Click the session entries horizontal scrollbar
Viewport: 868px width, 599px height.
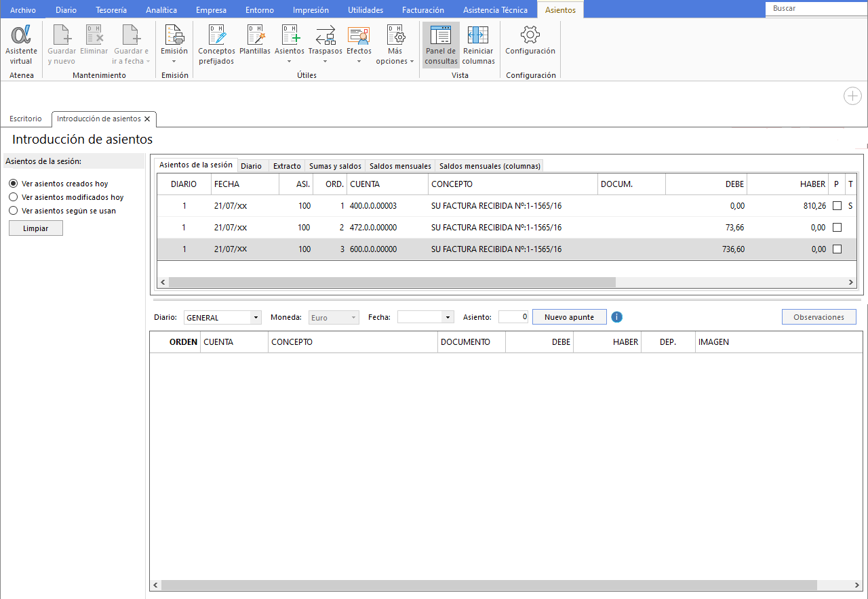click(x=392, y=283)
